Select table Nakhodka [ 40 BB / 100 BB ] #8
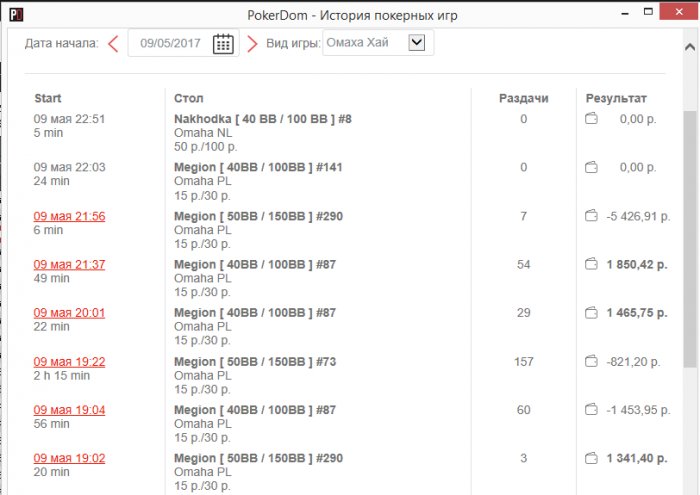 pyautogui.click(x=262, y=119)
